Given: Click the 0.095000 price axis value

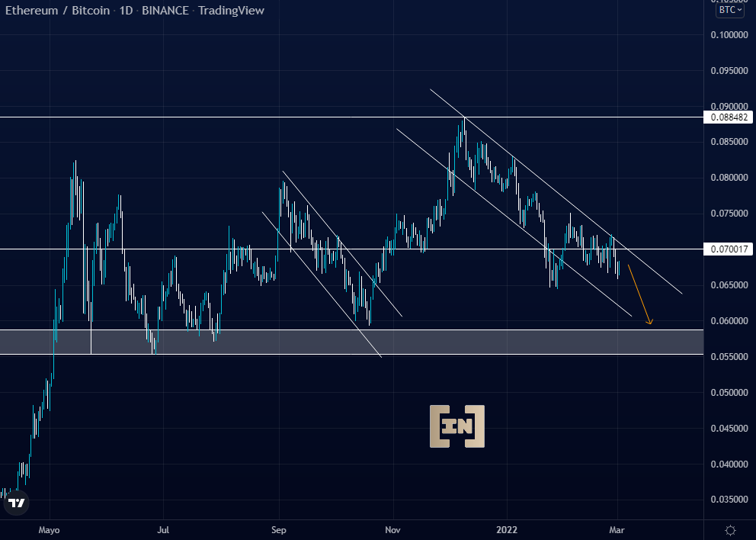Looking at the screenshot, I should [729, 71].
